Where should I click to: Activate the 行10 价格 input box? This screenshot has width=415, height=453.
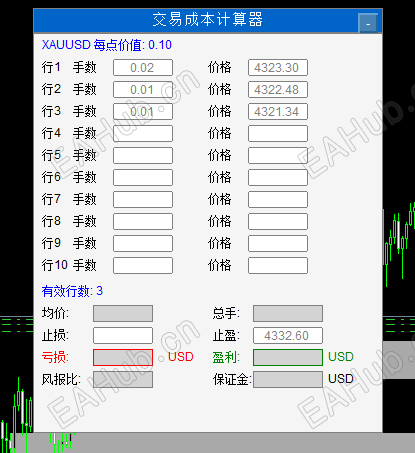(278, 266)
